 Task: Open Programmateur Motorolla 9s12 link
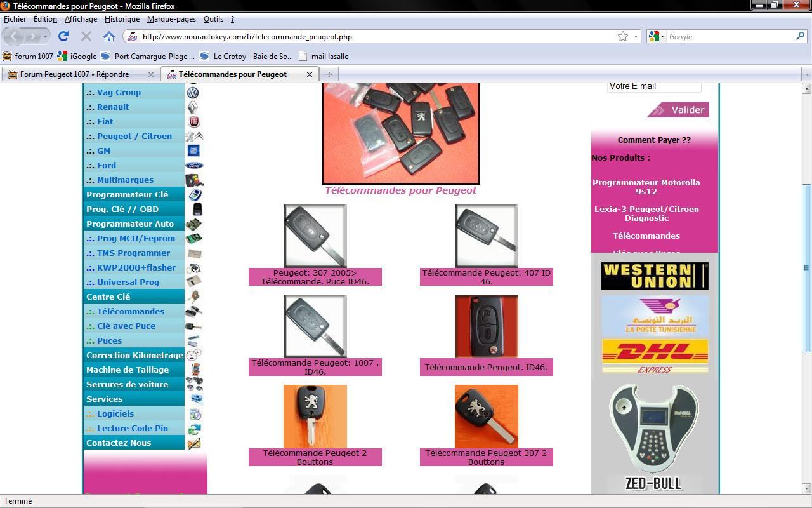pyautogui.click(x=646, y=187)
